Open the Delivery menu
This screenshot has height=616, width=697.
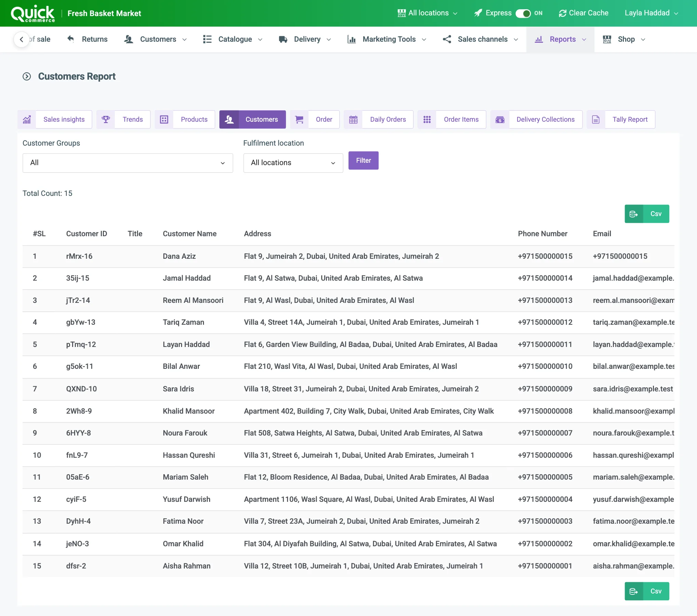coord(305,39)
